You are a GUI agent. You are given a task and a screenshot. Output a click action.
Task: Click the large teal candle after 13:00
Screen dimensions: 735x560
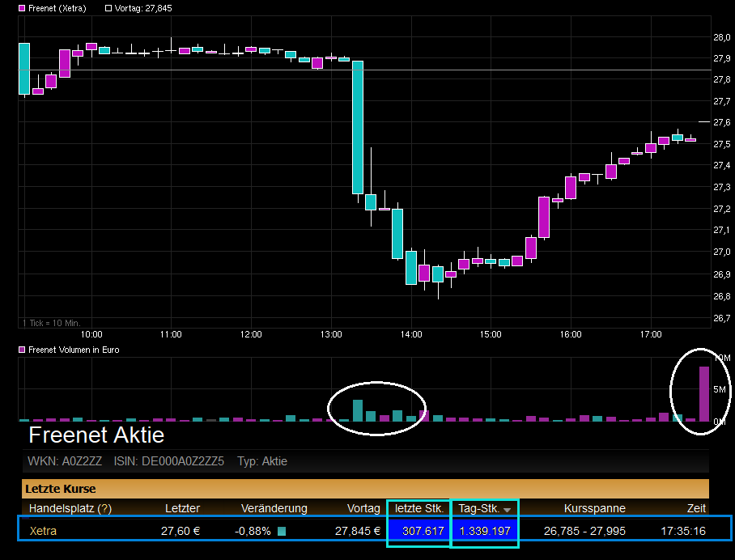point(358,127)
